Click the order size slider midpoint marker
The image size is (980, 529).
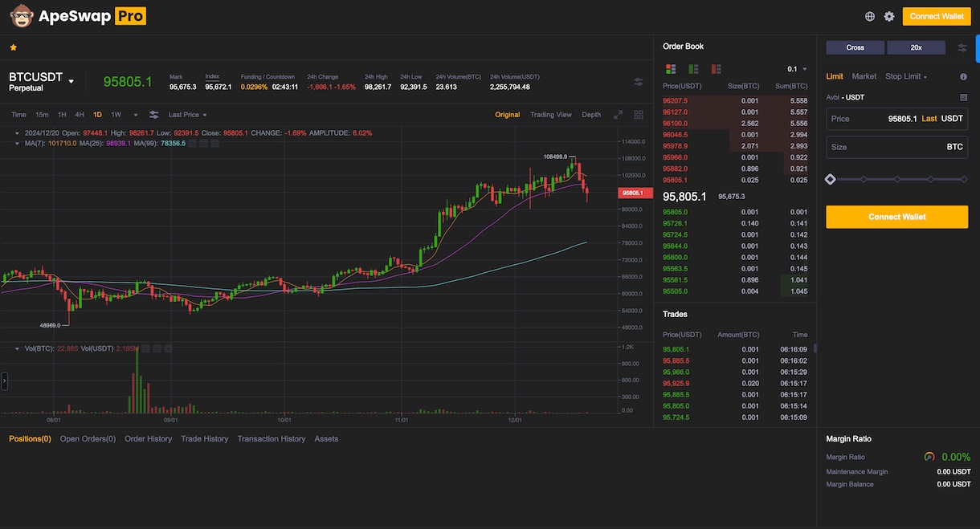pos(897,179)
